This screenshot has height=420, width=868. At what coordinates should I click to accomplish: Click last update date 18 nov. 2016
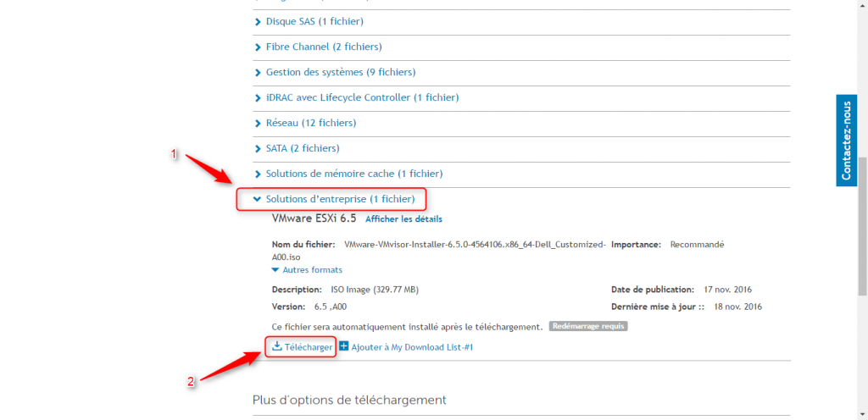pyautogui.click(x=738, y=307)
